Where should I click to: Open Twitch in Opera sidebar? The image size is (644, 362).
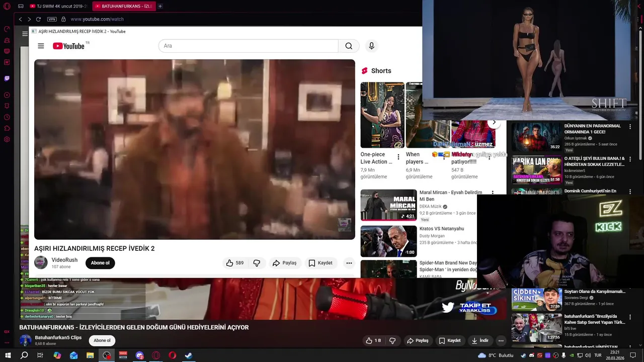coord(7,78)
